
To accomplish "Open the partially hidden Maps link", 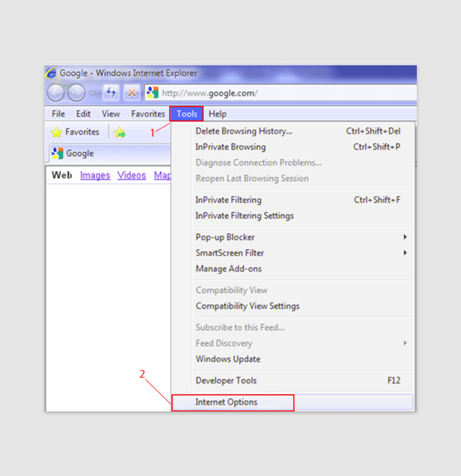I will [x=162, y=175].
